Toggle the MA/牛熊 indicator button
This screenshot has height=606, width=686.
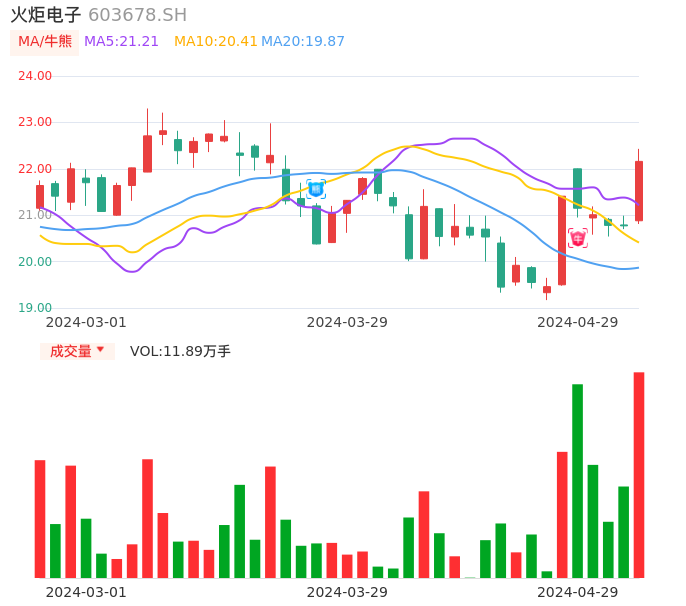coord(45,41)
